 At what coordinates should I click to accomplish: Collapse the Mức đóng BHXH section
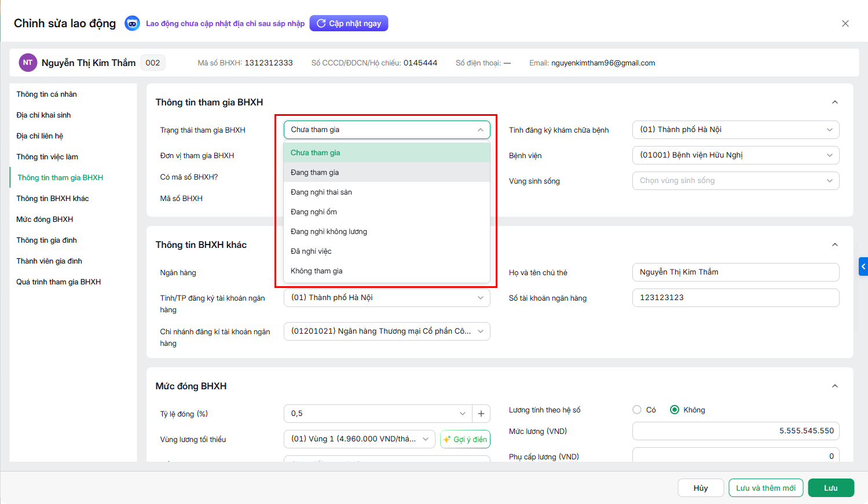835,386
